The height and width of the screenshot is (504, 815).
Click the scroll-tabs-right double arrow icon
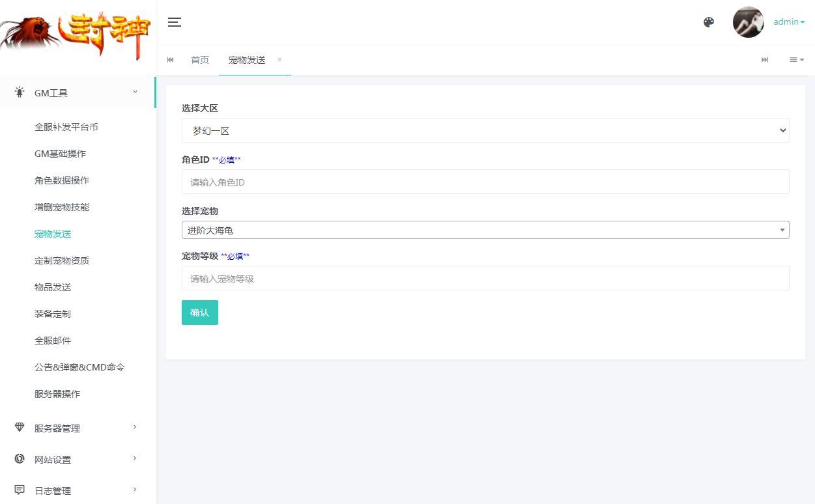click(764, 59)
